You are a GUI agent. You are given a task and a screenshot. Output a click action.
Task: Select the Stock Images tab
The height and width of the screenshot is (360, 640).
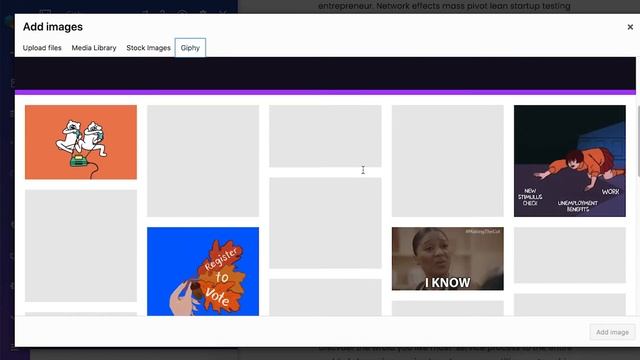[148, 48]
